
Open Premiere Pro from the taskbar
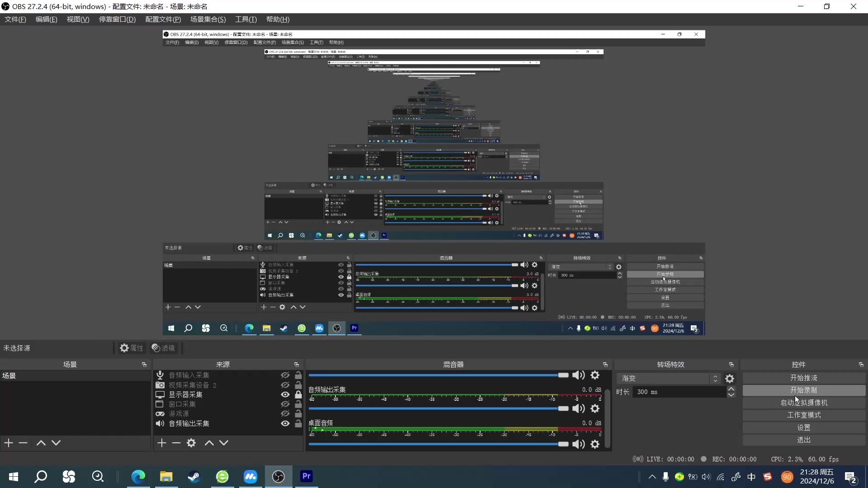pos(306,476)
